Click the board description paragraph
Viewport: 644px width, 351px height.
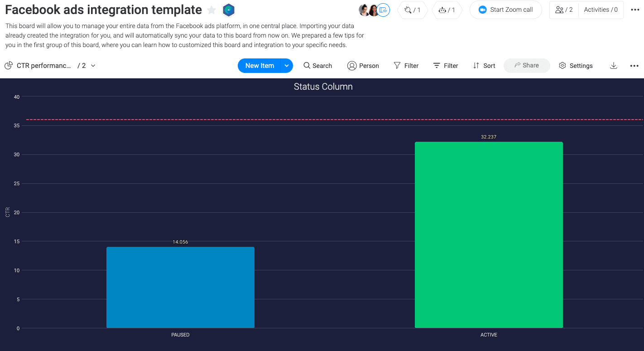185,35
